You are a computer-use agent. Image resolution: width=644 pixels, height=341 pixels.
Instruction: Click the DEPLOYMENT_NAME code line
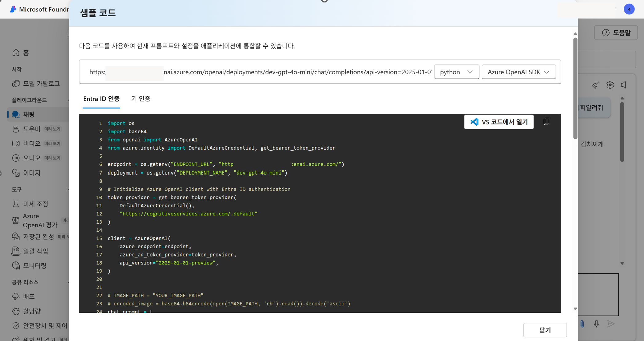coord(197,173)
